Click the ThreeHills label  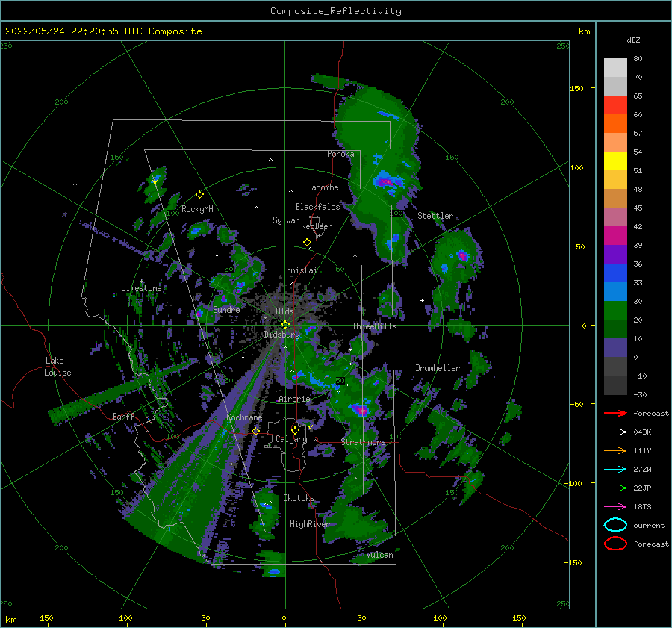(x=374, y=326)
